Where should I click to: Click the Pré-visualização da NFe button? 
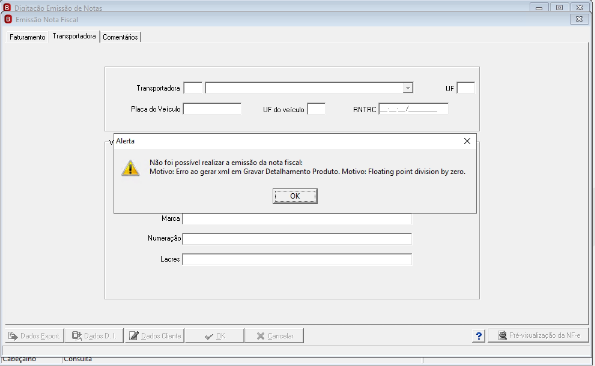[x=538, y=335]
